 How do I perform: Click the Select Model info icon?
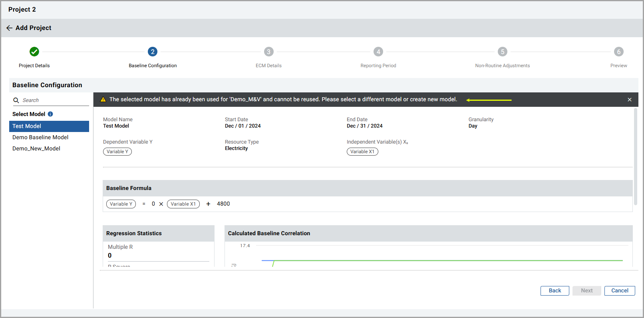[50, 114]
